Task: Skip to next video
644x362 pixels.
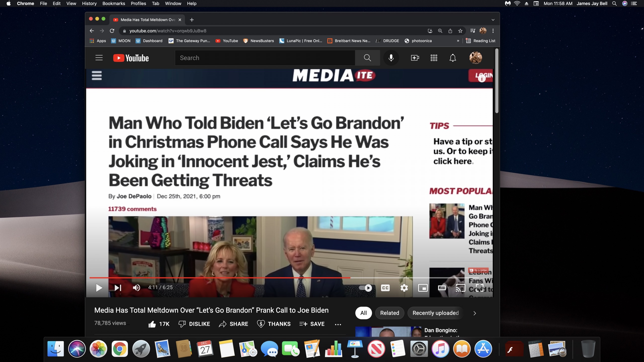Action: (118, 288)
